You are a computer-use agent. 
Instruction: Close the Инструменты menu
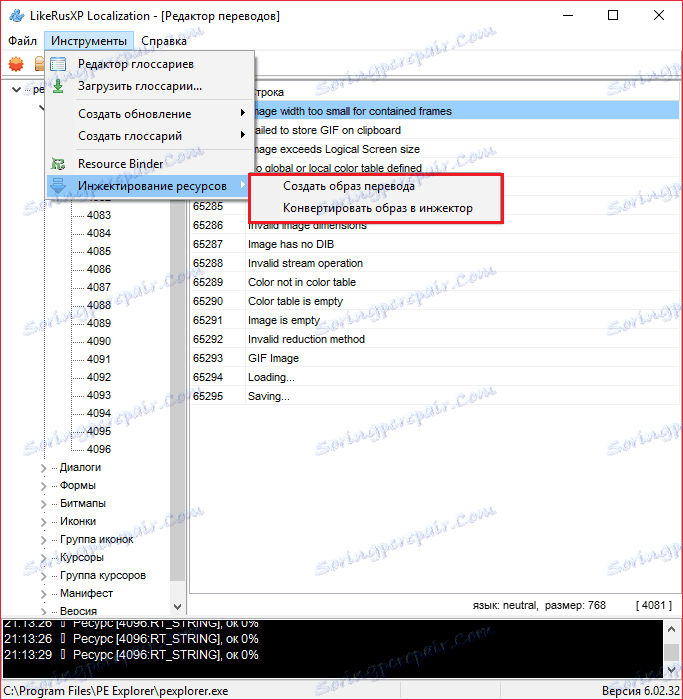[89, 41]
